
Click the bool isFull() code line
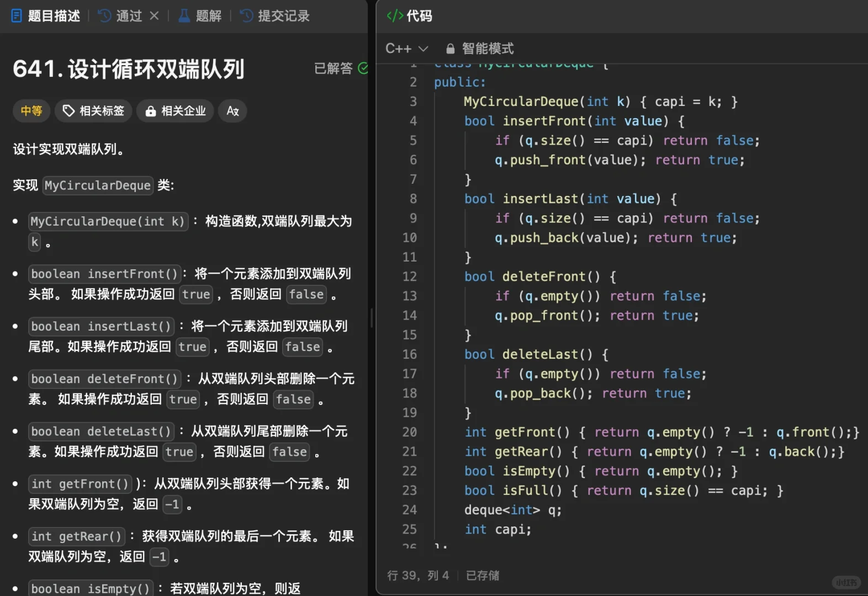623,491
